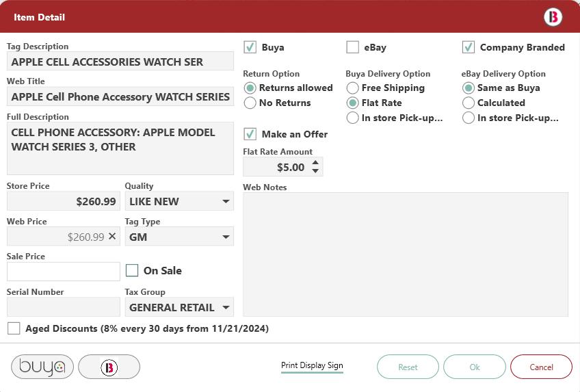This screenshot has width=580, height=392.
Task: Click the Cancel button
Action: 541,367
